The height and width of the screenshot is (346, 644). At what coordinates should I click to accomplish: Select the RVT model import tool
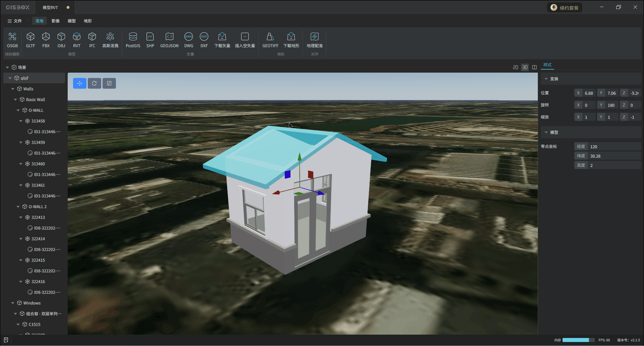[x=77, y=37]
